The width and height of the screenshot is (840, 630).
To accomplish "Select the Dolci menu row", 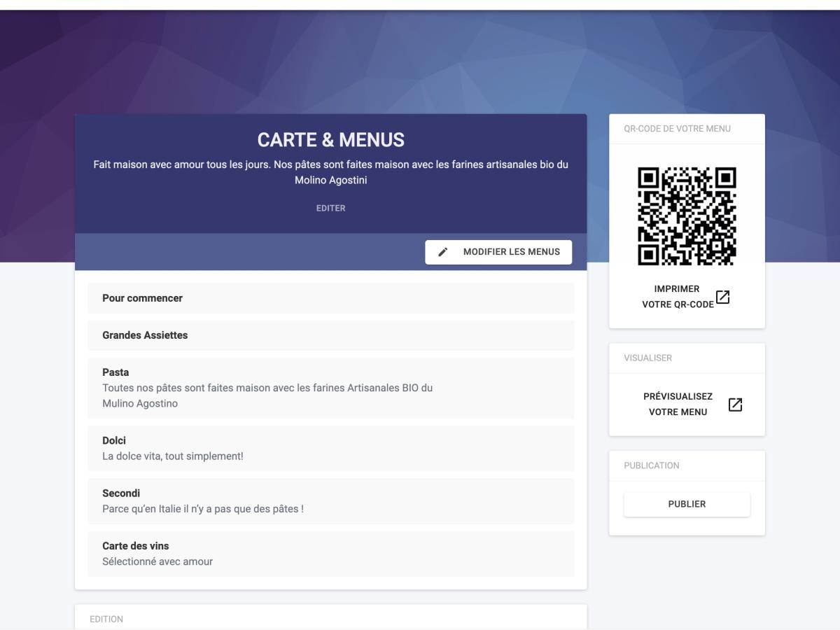I will [x=330, y=449].
